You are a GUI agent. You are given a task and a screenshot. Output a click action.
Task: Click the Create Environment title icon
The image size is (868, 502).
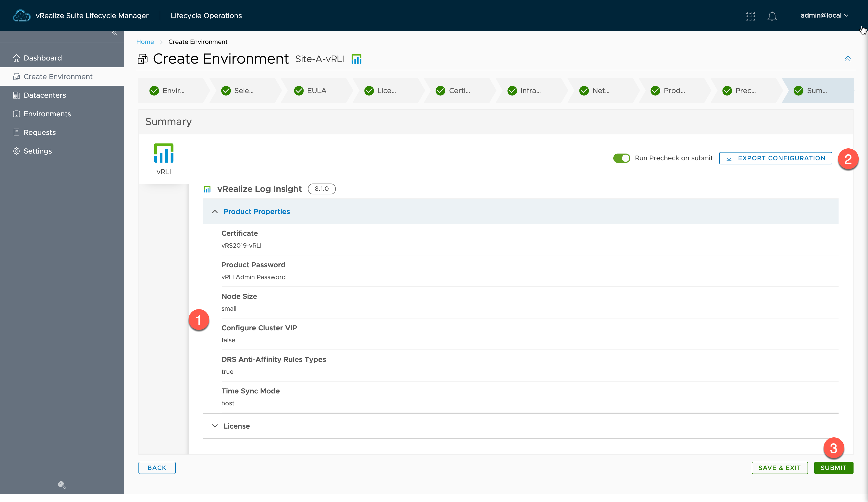143,59
